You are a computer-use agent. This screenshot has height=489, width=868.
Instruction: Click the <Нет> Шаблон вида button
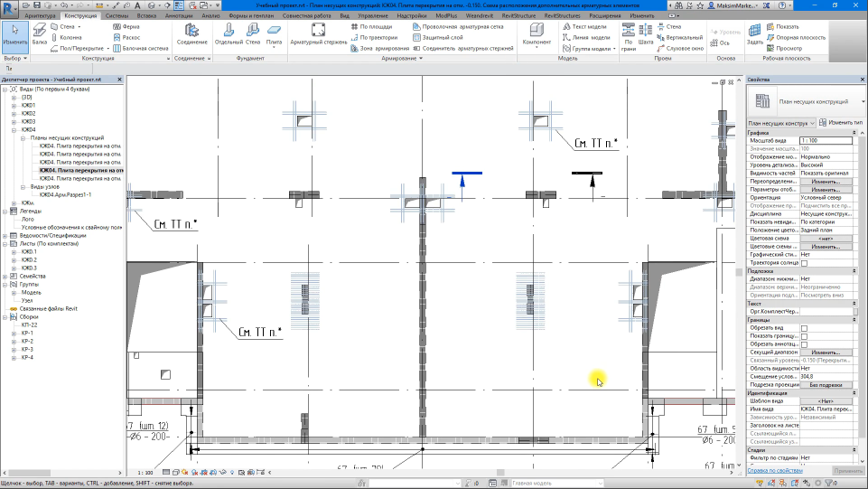pyautogui.click(x=826, y=401)
